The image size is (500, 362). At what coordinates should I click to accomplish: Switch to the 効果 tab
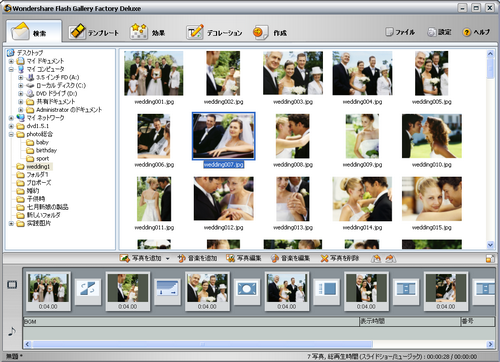tap(147, 32)
